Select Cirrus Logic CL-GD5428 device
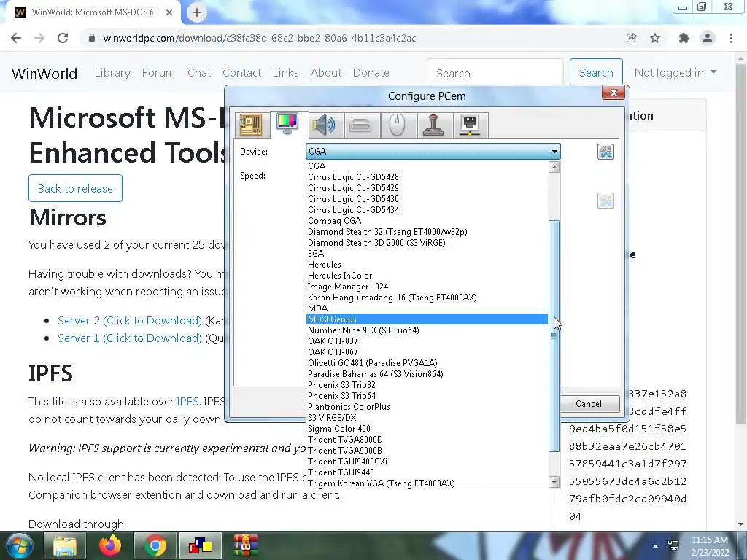747x560 pixels. (x=427, y=177)
